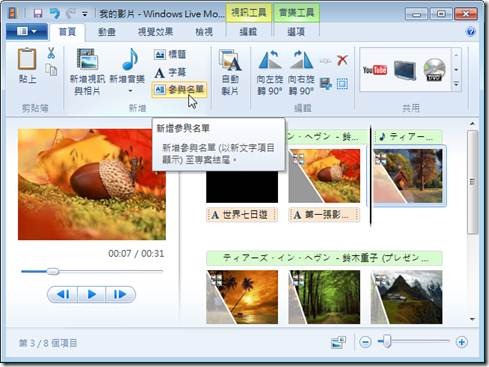Select the '第一張影...' caption text item
489x367 pixels.
tap(324, 215)
